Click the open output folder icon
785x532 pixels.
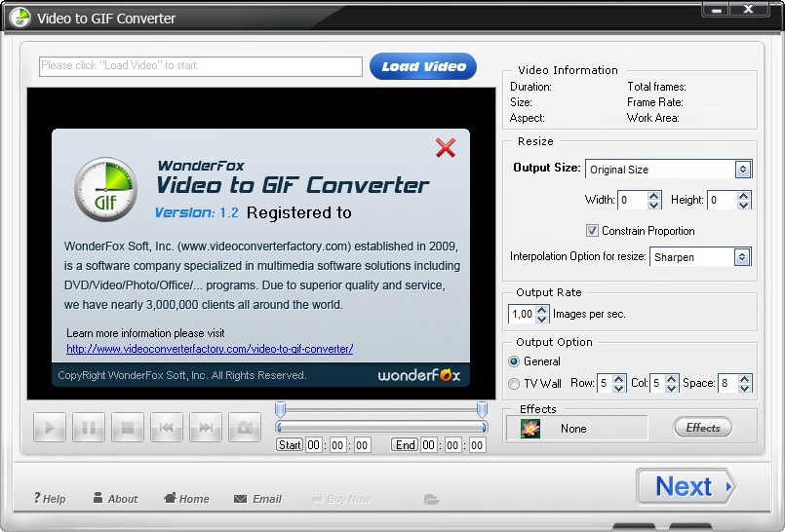click(431, 499)
